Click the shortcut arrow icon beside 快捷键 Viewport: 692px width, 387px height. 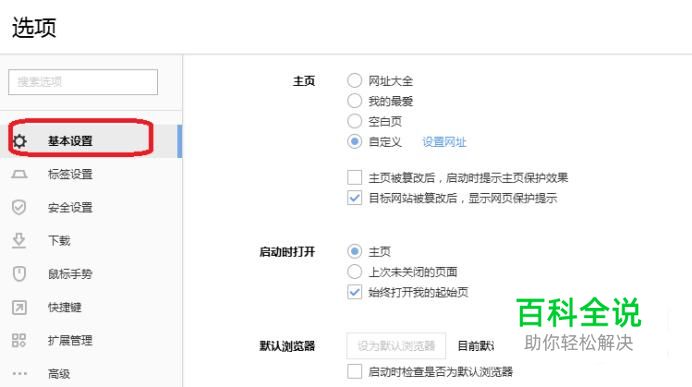19,307
